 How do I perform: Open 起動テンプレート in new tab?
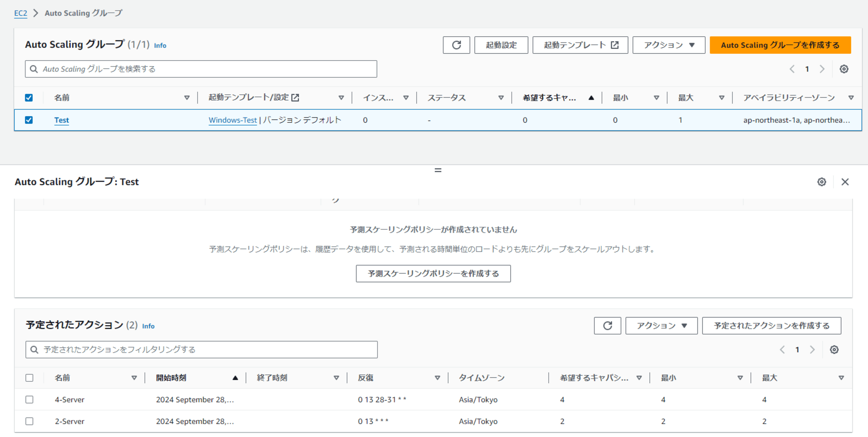pyautogui.click(x=580, y=45)
